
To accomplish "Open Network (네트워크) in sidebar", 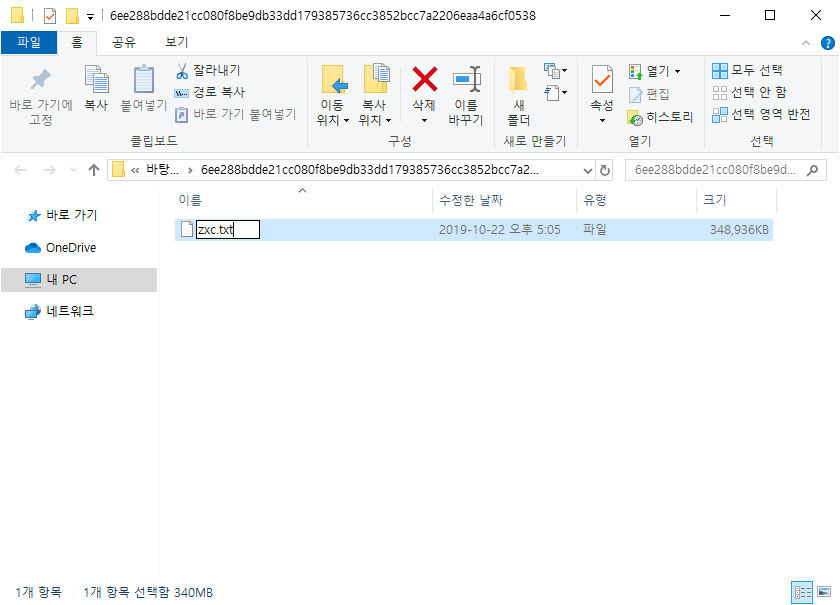I will click(x=59, y=311).
